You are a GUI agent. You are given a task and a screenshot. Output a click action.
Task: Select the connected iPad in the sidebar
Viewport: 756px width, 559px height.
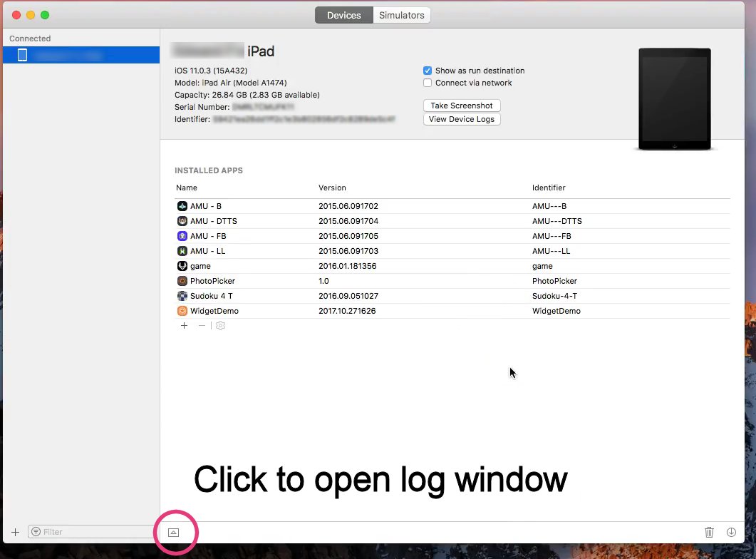tap(81, 55)
